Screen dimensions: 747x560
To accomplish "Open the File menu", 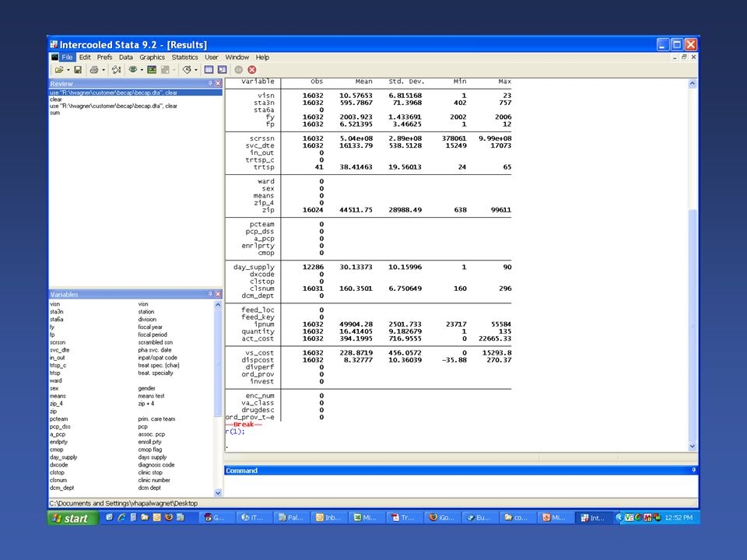I will click(x=67, y=57).
